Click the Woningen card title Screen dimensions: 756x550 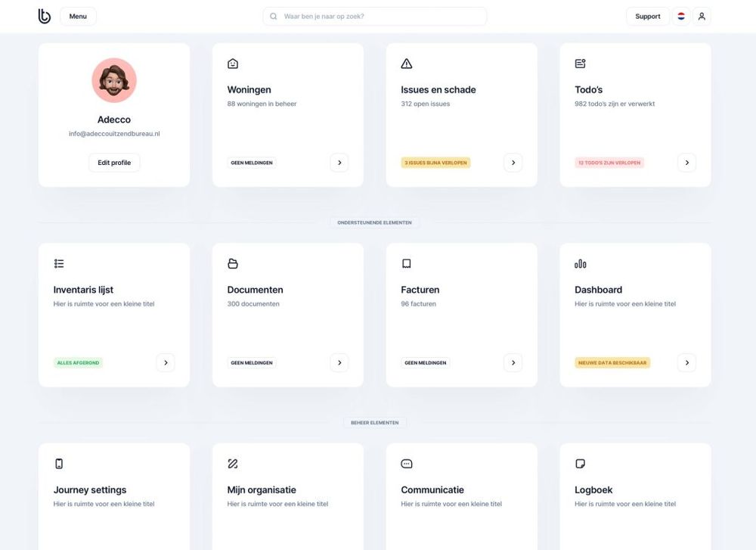(249, 90)
